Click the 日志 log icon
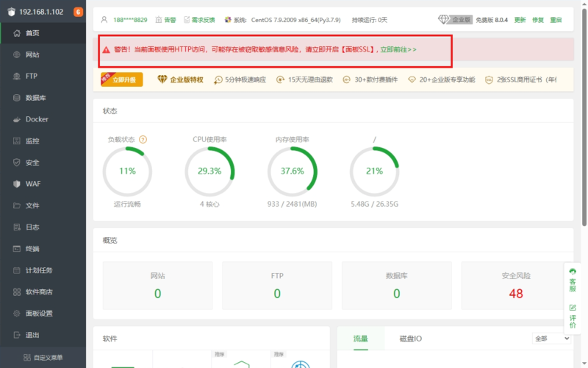This screenshot has height=368, width=588. click(x=16, y=227)
